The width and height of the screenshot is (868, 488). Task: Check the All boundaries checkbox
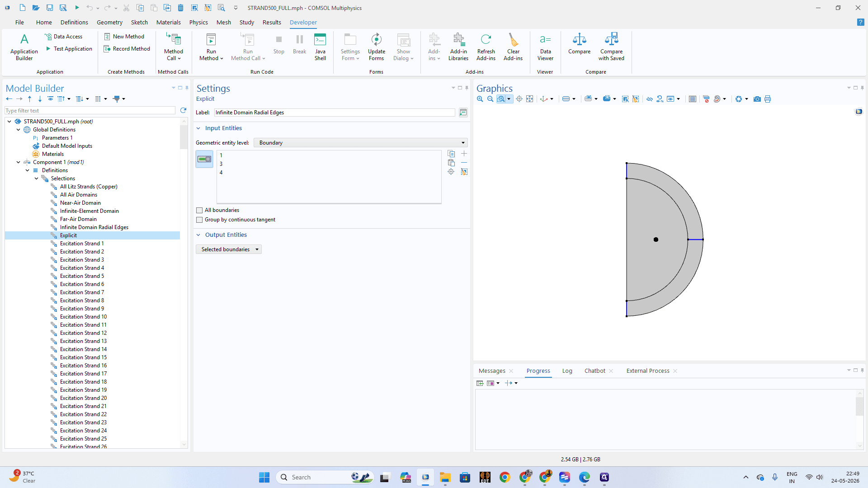pos(199,210)
